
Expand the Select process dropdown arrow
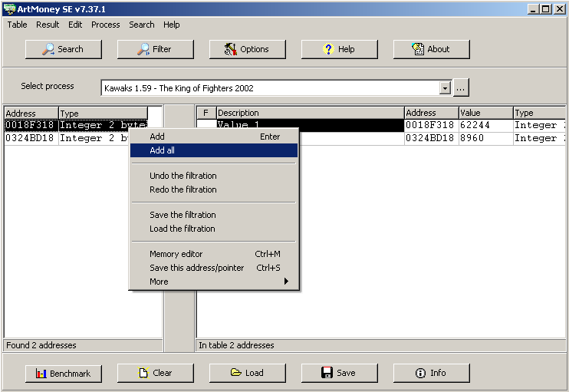click(445, 88)
